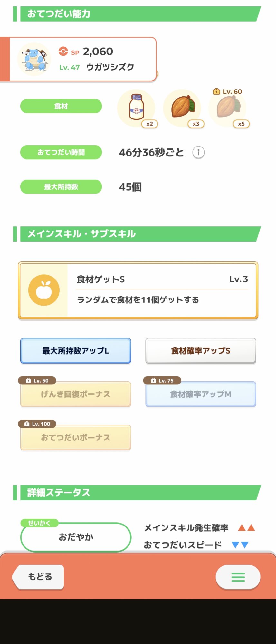Open the info icon beside 46分36秒ごと
This screenshot has height=644, width=276.
point(198,152)
